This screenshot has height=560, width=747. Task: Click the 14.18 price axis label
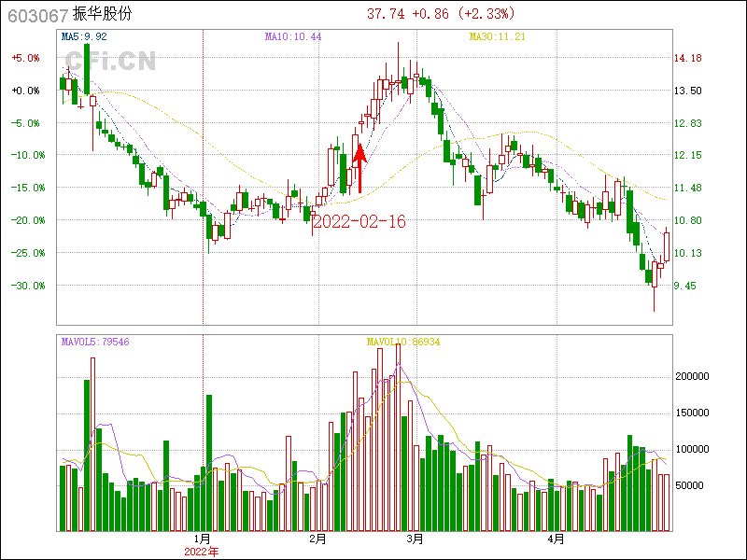coord(688,58)
